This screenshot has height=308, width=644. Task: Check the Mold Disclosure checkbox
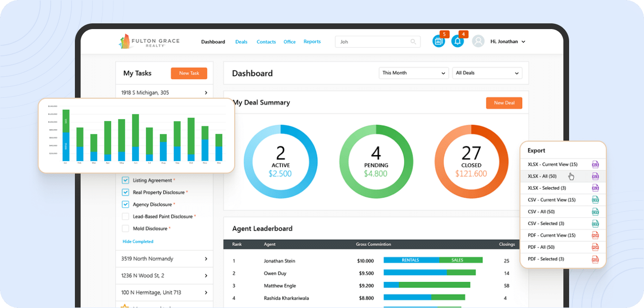point(125,228)
